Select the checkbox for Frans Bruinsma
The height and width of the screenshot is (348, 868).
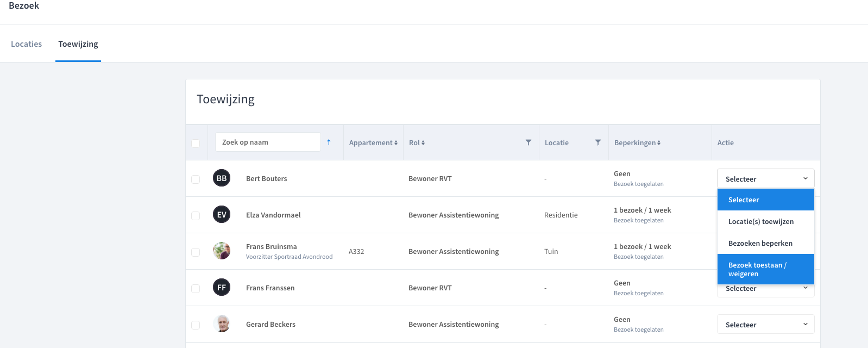pyautogui.click(x=196, y=252)
